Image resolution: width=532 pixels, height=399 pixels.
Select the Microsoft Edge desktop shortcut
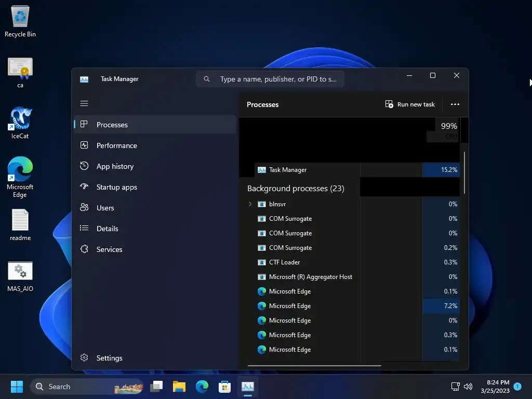(20, 177)
